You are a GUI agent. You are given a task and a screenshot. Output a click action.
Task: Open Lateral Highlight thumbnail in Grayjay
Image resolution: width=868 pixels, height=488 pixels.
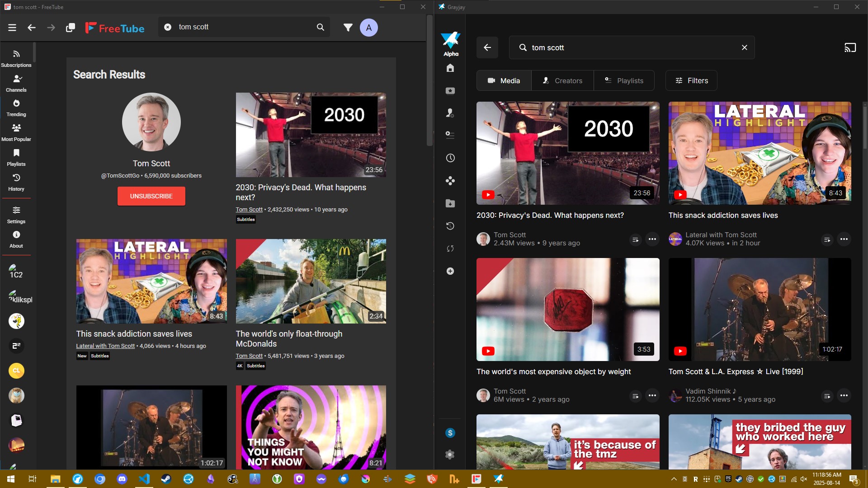(760, 153)
